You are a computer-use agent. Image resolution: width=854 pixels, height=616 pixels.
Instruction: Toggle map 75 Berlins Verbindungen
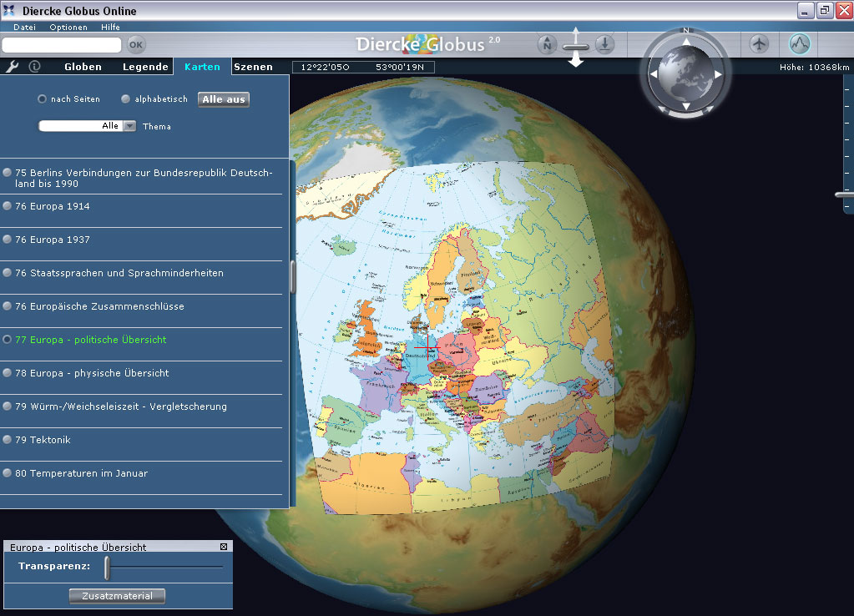8,173
